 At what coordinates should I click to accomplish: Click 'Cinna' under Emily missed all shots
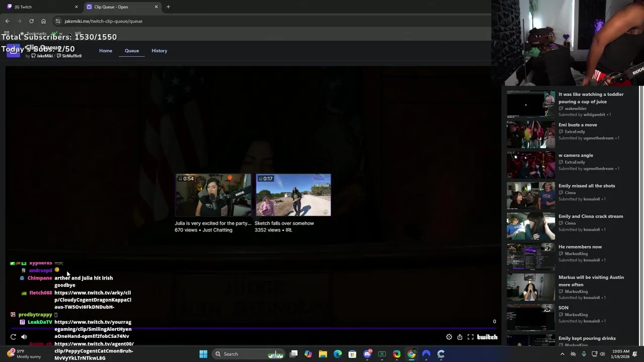coord(570,193)
